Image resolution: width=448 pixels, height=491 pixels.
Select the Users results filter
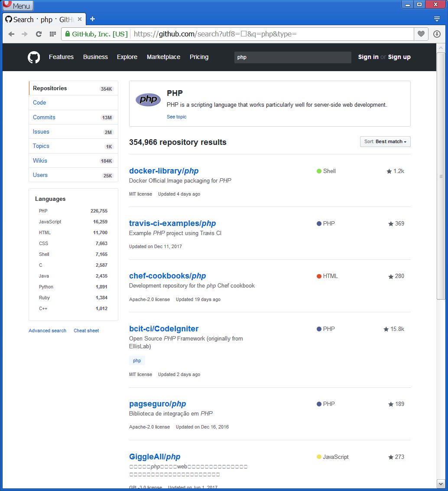74,175
